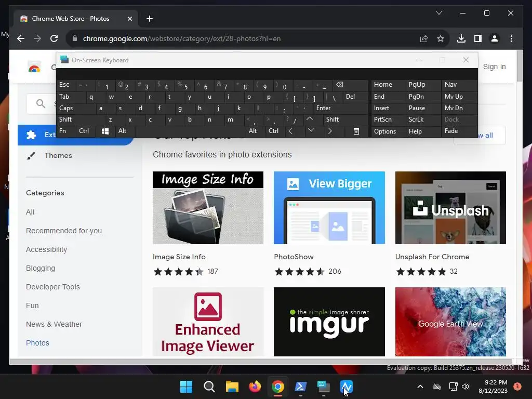The image size is (532, 399).
Task: Tap the space bar on On-Screen Keyboard
Action: pos(190,131)
